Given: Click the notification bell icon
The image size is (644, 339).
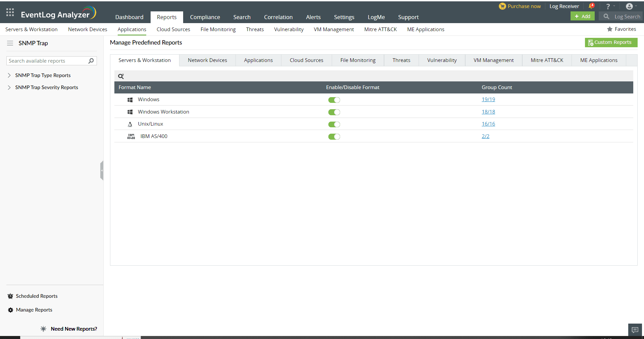Looking at the screenshot, I should tap(591, 6).
